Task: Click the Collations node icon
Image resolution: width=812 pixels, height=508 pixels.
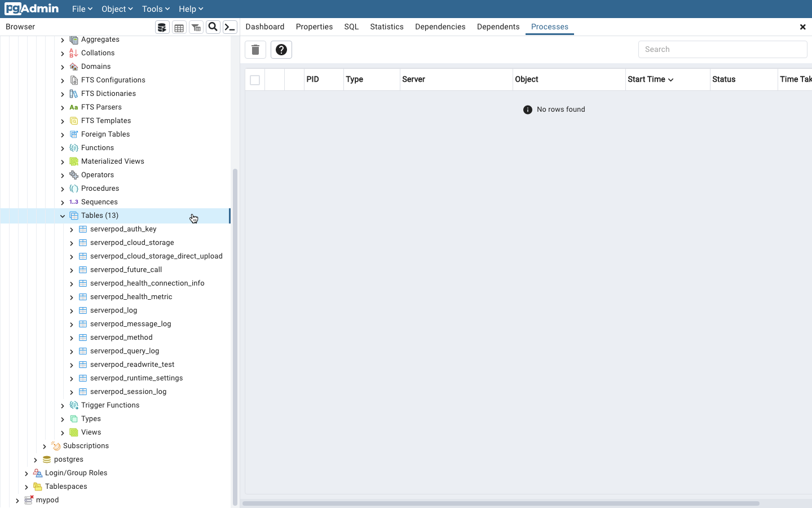Action: 74,53
